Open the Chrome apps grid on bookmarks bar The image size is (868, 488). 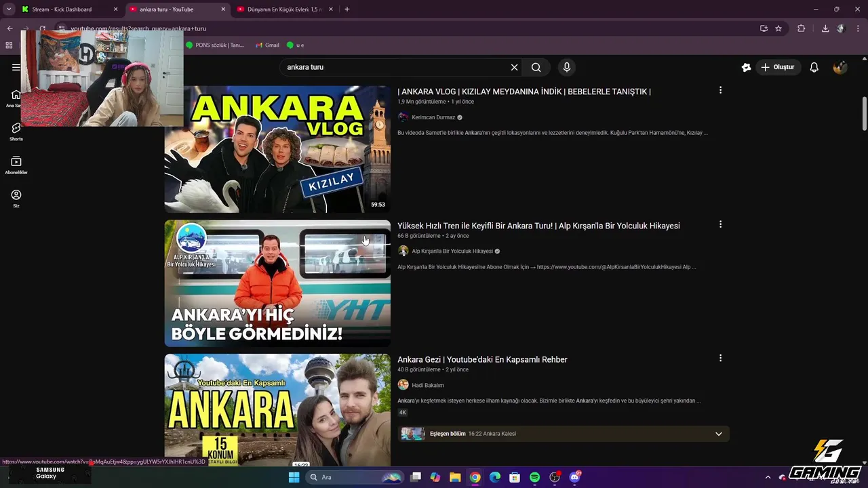(9, 45)
